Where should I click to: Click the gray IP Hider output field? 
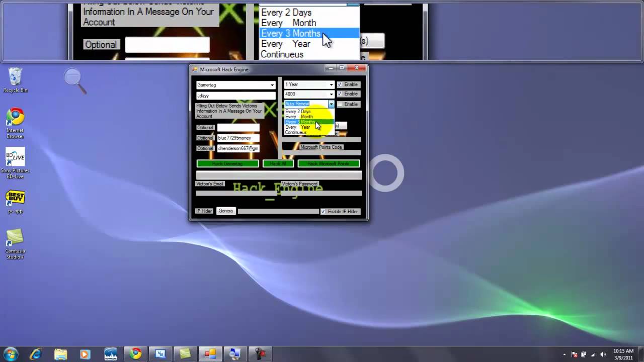(x=278, y=212)
